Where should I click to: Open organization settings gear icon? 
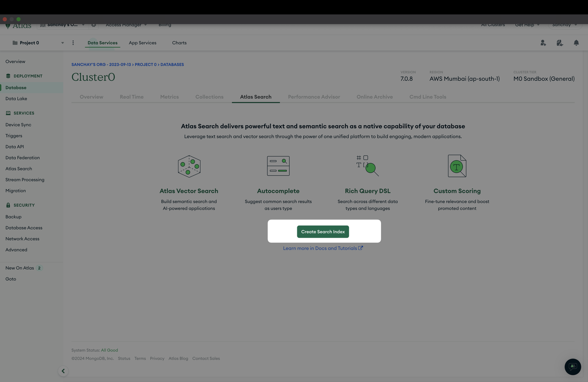point(94,25)
